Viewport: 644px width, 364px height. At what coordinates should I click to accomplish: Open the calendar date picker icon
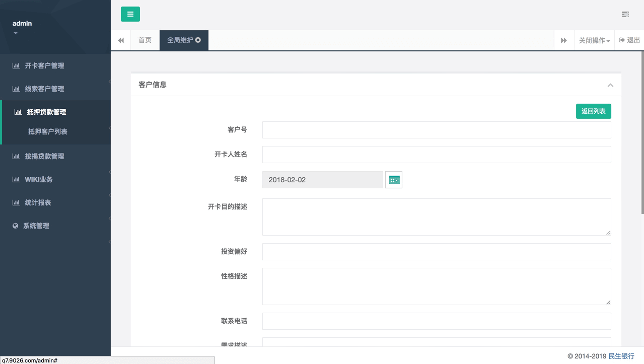(394, 180)
